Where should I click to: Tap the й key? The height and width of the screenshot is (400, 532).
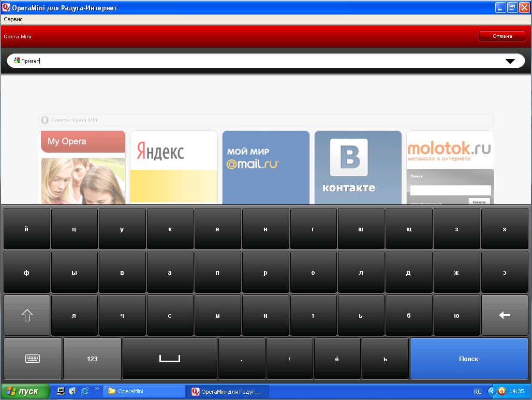[x=27, y=229]
